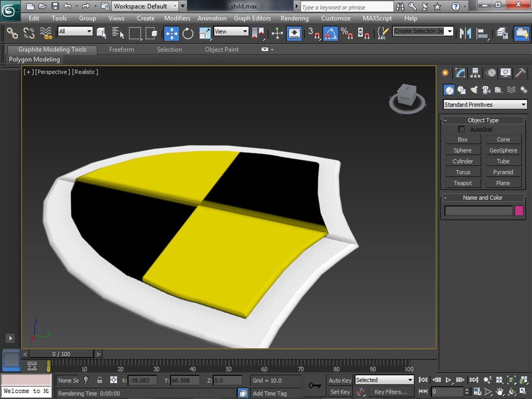The height and width of the screenshot is (399, 532).
Task: Open the Hierarchy panel tab
Action: pyautogui.click(x=475, y=73)
